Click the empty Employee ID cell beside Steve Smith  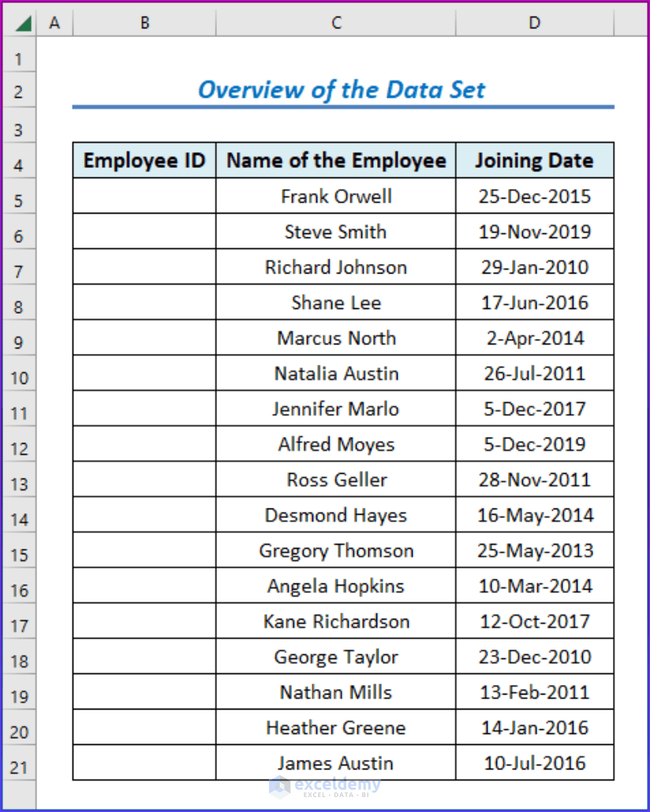pos(144,232)
